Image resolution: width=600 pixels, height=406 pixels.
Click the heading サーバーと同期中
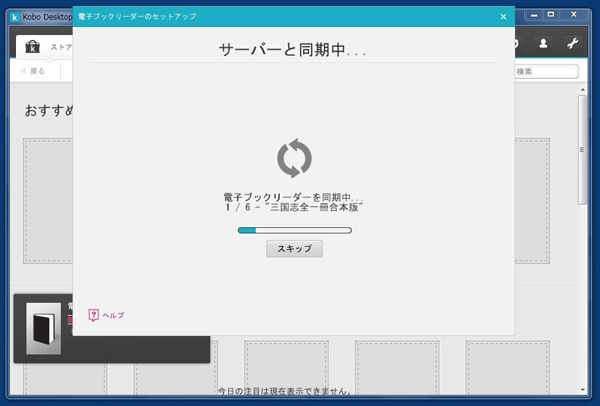(x=293, y=50)
